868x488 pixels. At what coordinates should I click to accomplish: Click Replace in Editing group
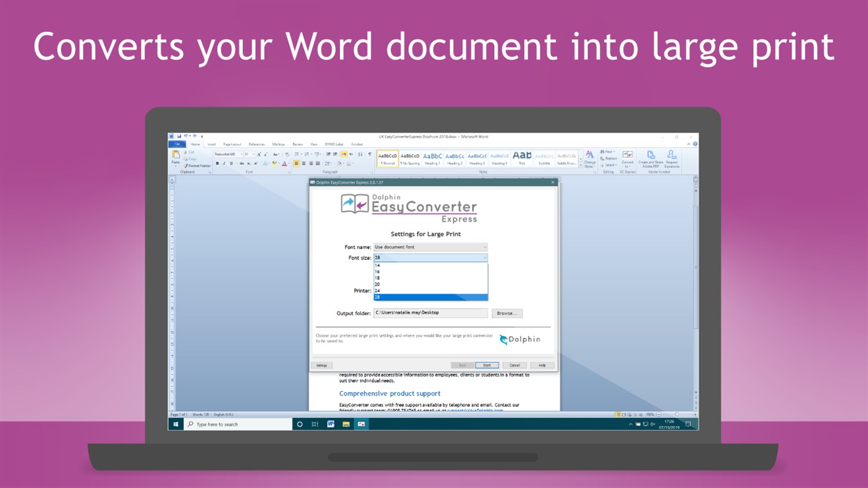(x=609, y=158)
